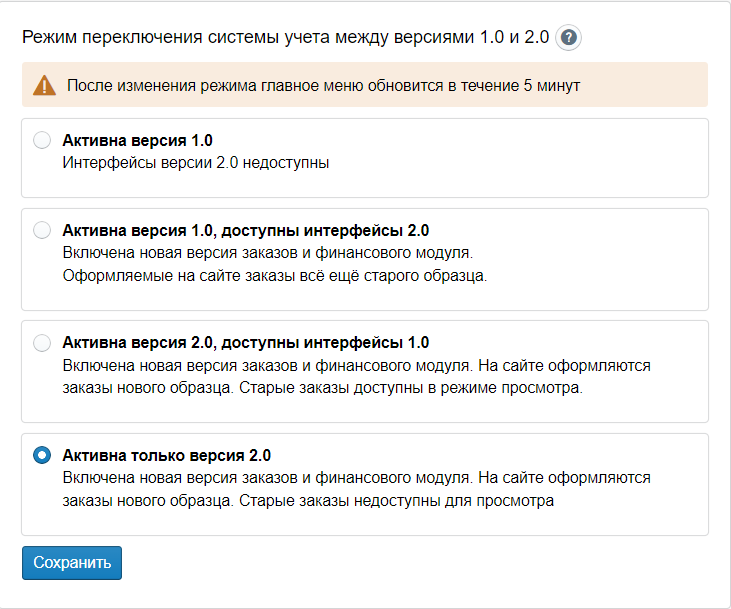Click first description line under 'Активна только версия 2.0'
731x609 pixels.
[x=356, y=478]
